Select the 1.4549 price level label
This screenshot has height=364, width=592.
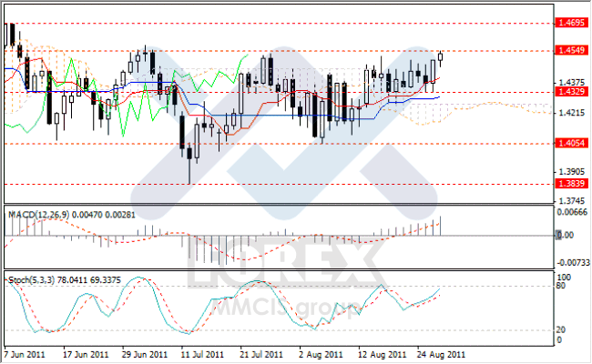point(572,50)
